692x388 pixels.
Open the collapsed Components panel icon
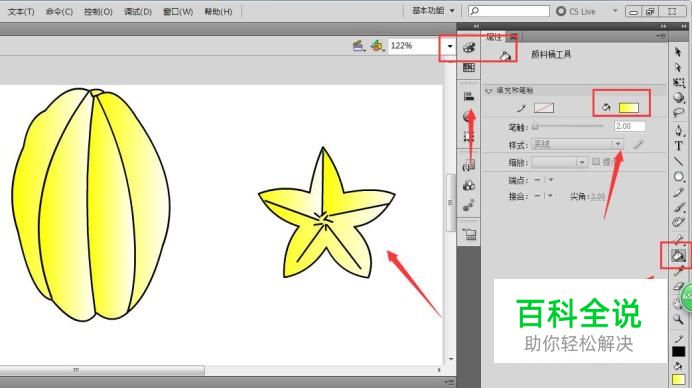[469, 186]
